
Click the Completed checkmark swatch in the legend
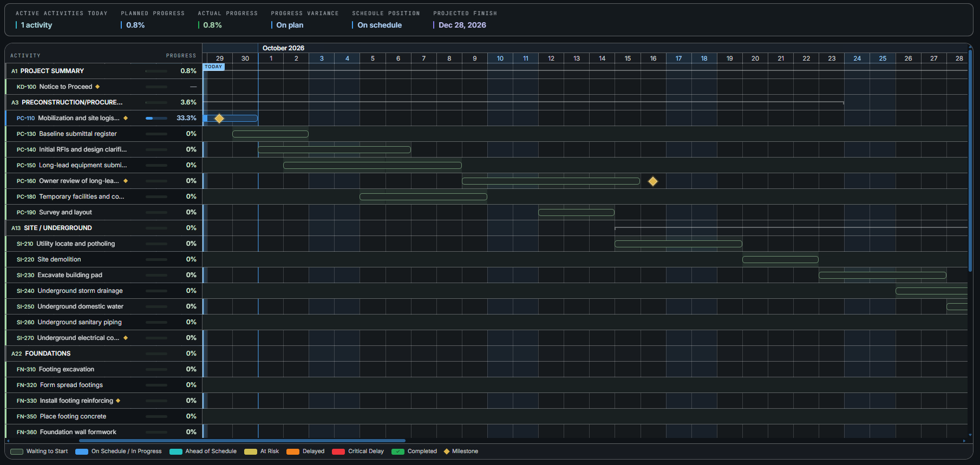click(x=398, y=451)
